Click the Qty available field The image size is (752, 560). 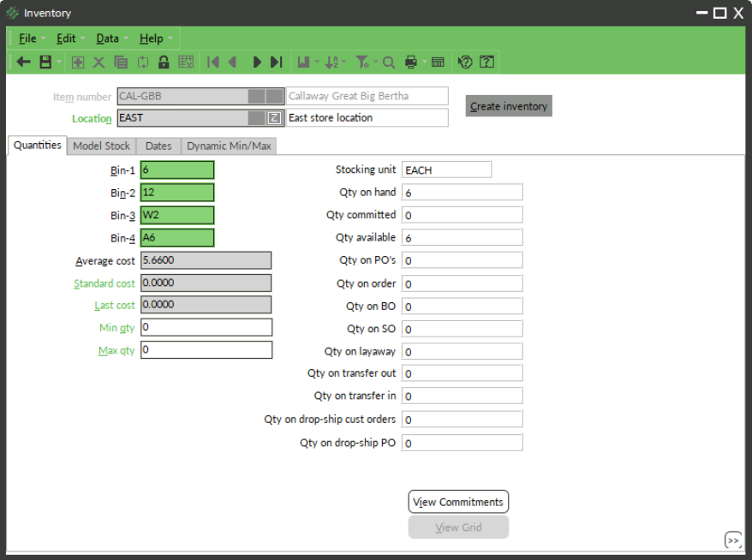pos(462,237)
